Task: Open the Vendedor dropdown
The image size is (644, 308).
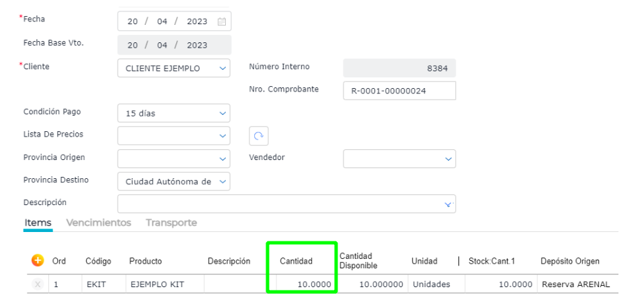Action: coord(448,159)
